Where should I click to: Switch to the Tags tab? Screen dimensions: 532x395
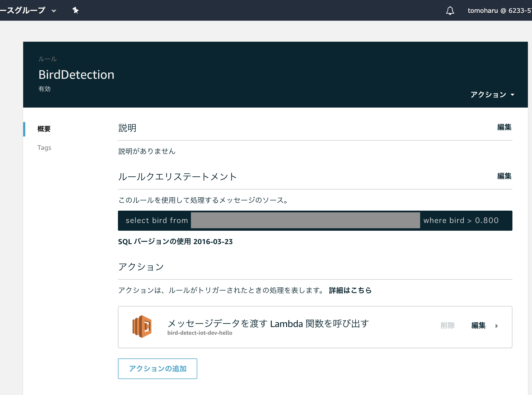[44, 148]
